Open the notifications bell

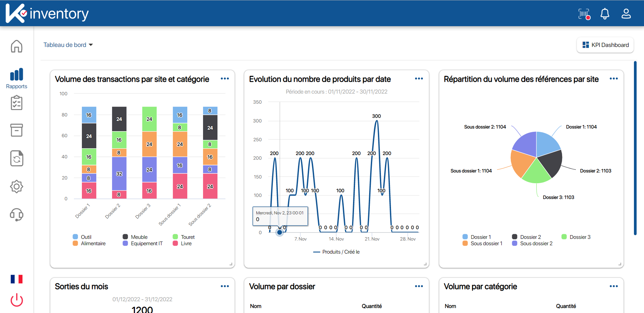pyautogui.click(x=605, y=14)
